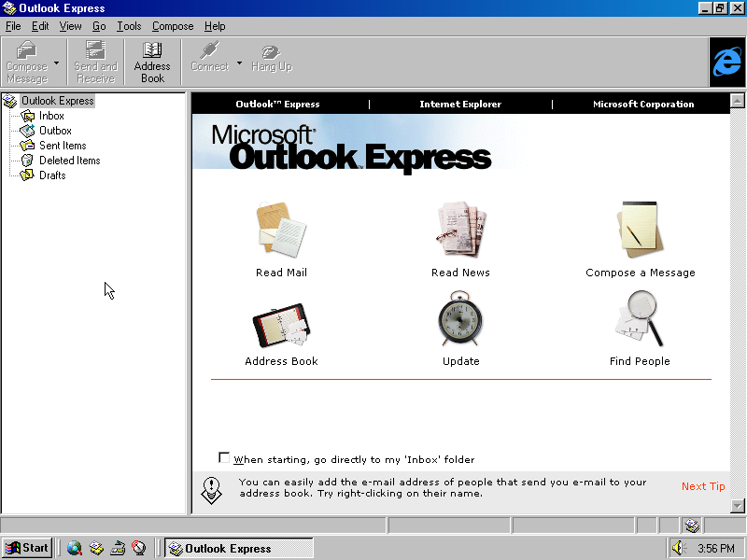Click the Read News newspaper icon
The width and height of the screenshot is (747, 560).
pyautogui.click(x=460, y=229)
